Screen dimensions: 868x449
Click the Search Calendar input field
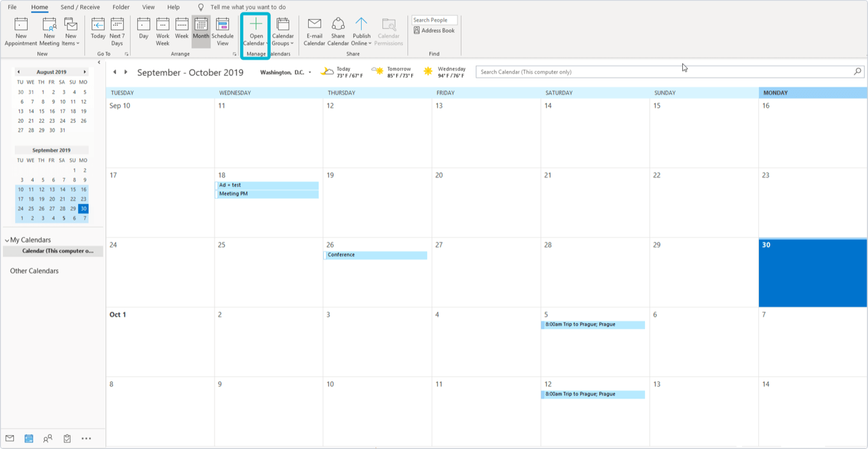(663, 72)
